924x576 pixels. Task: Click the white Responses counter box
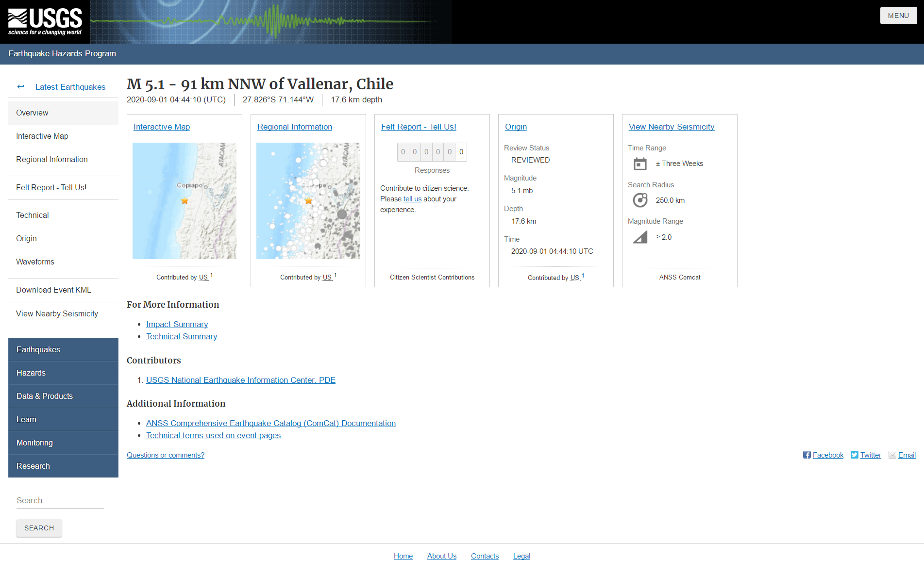point(461,152)
